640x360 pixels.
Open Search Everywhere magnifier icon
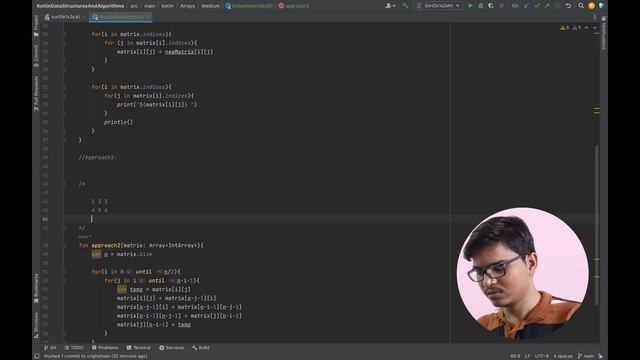point(581,6)
